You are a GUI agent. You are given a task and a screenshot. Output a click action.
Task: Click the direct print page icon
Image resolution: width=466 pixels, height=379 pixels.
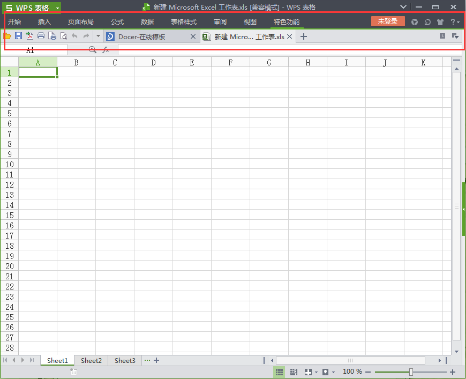click(52, 36)
